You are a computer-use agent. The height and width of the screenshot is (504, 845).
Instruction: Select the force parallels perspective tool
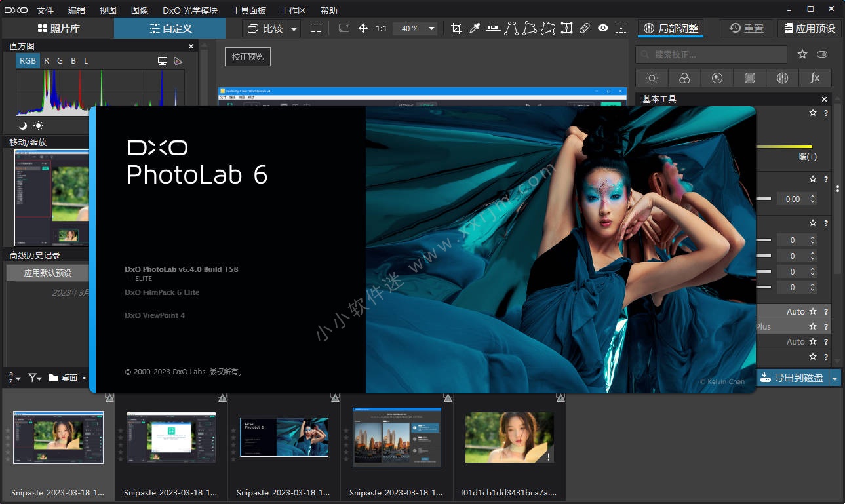click(x=511, y=28)
